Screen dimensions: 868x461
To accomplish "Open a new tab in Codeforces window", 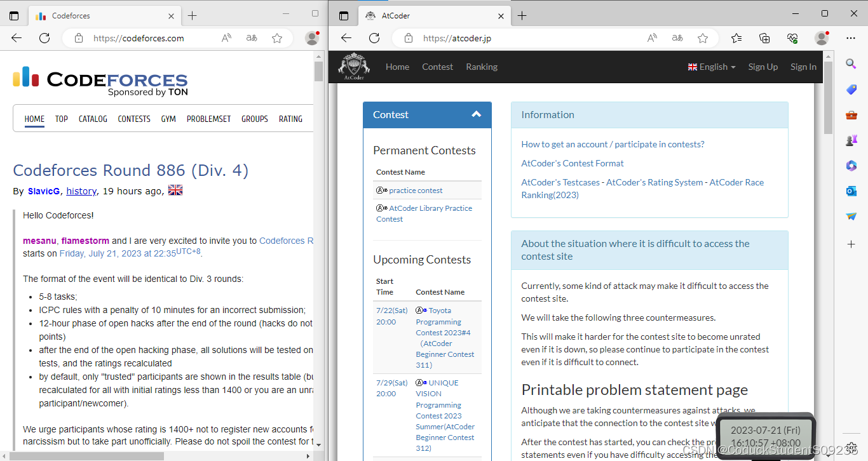I will point(193,16).
